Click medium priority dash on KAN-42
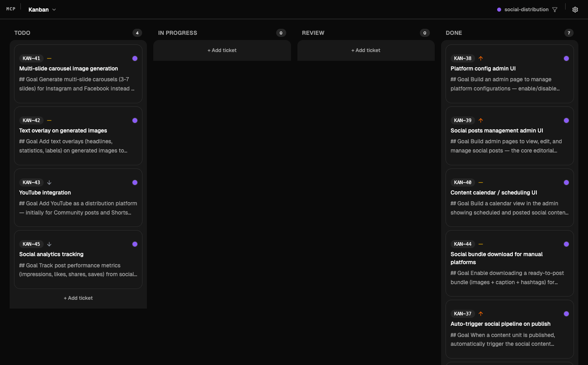The width and height of the screenshot is (588, 365). [49, 120]
